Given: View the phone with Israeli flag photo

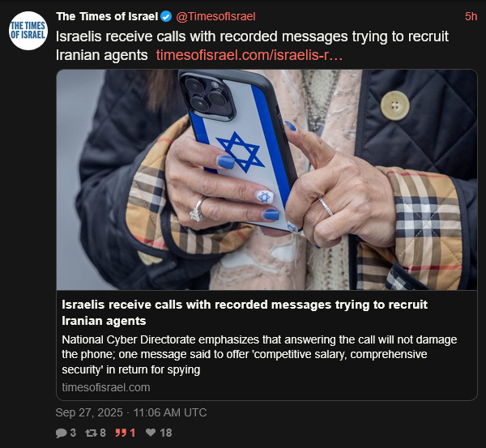Looking at the screenshot, I should pos(266,180).
